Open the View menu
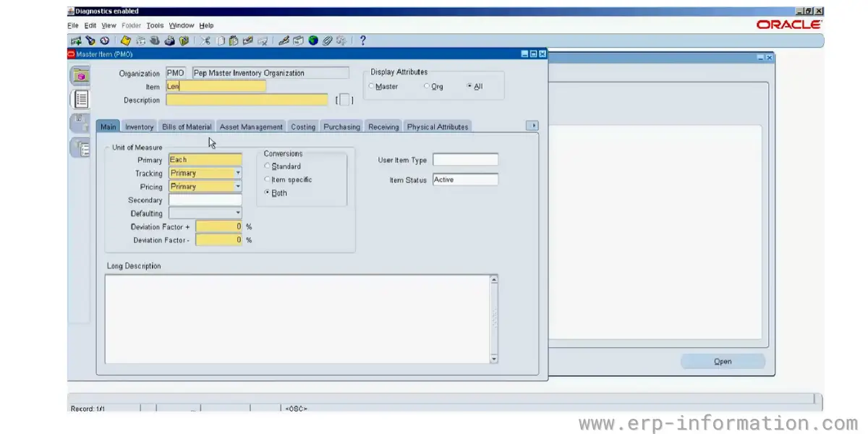868x434 pixels. (109, 25)
